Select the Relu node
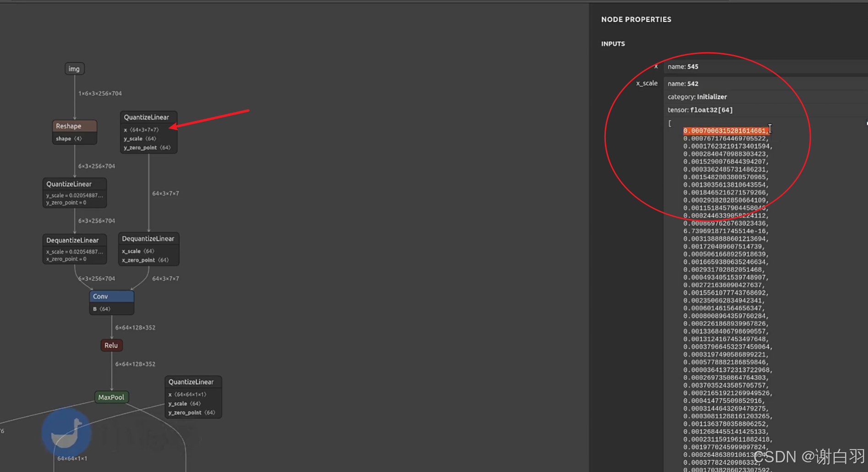Screen dimensions: 868x472 click(111, 346)
